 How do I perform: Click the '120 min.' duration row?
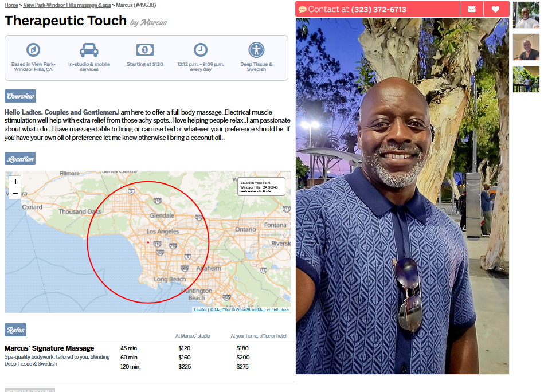click(131, 367)
